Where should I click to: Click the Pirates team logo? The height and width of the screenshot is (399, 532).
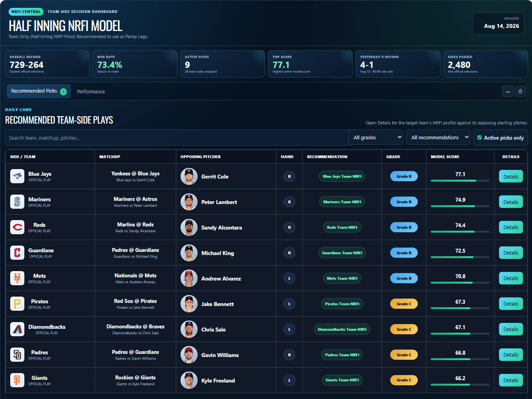click(17, 304)
